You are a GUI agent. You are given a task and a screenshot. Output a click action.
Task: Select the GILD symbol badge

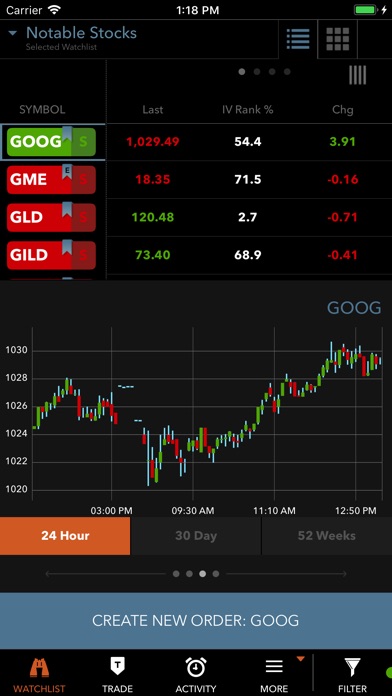(x=51, y=255)
